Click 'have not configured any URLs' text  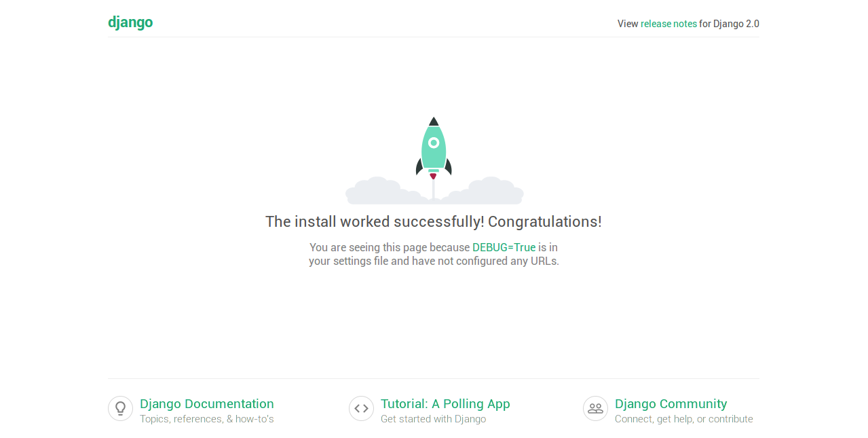[485, 261]
